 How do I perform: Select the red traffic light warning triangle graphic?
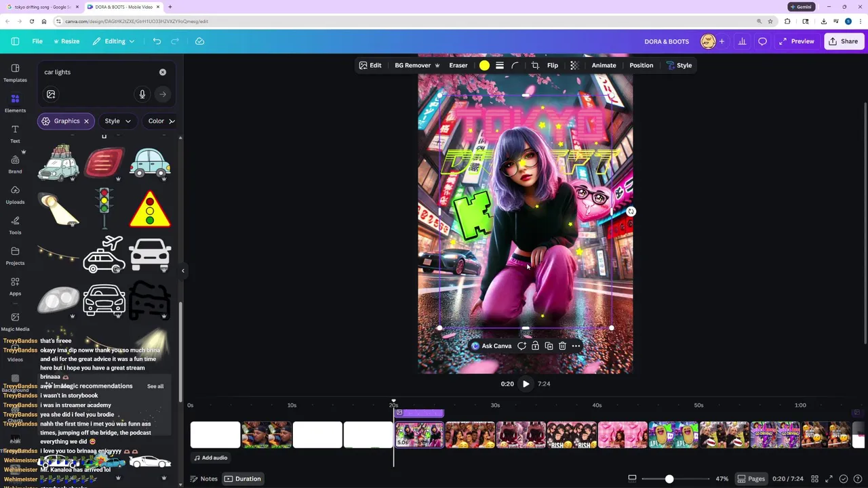[x=150, y=209]
